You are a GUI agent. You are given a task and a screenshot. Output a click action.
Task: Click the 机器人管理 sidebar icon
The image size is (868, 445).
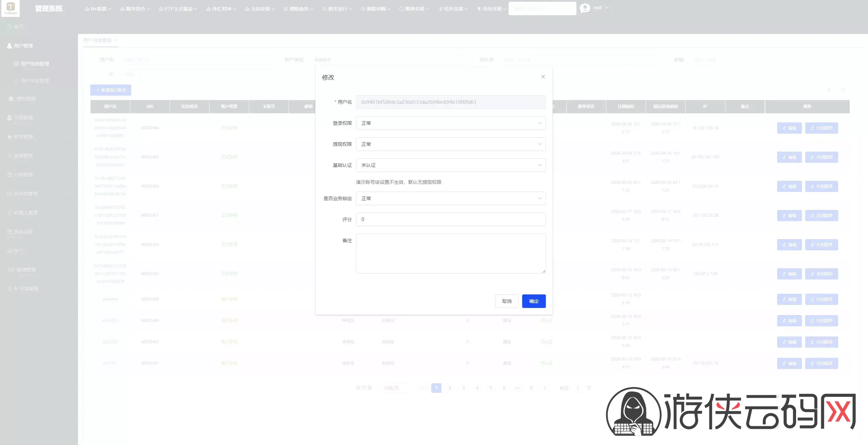click(9, 213)
